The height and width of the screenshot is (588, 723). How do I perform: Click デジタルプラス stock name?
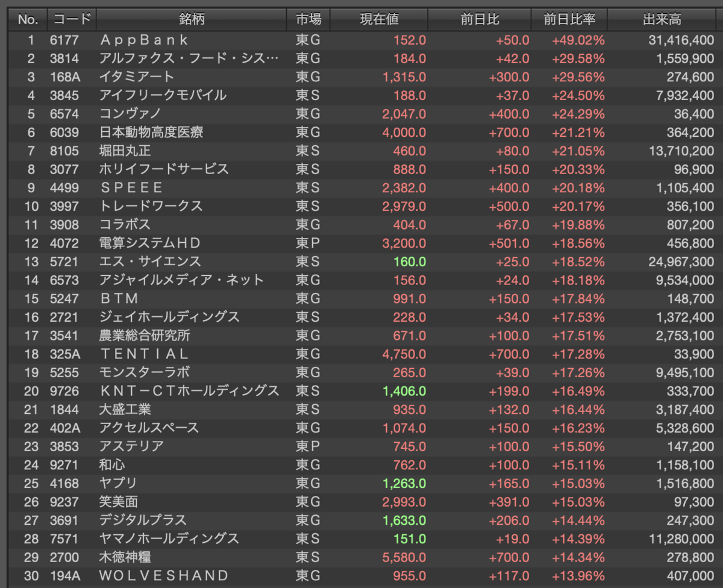143,520
